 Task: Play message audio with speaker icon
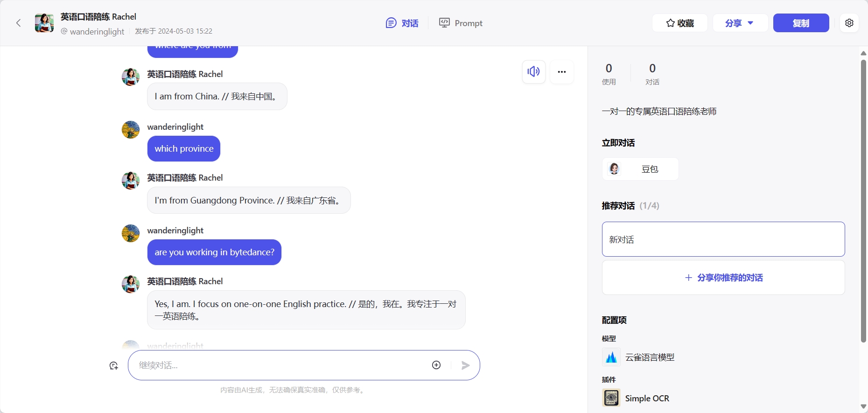coord(533,72)
